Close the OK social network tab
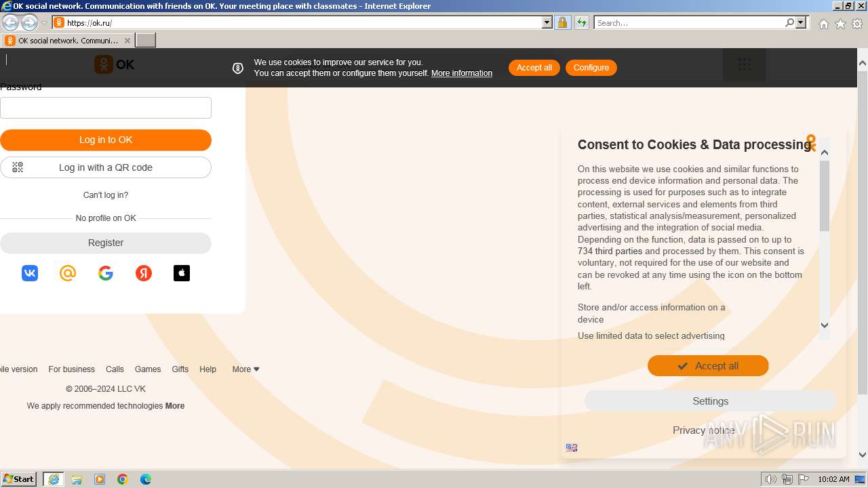868x488 pixels. coord(127,41)
